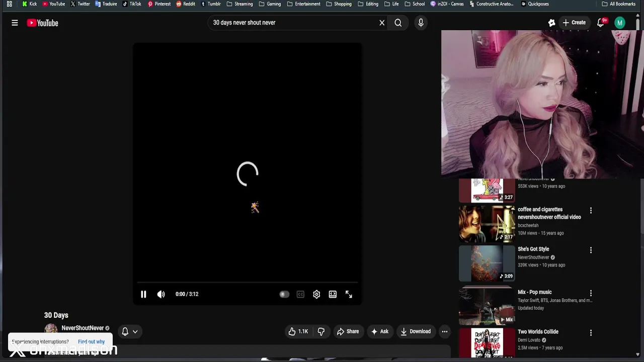
Task: Click the Find out why link
Action: (91, 341)
